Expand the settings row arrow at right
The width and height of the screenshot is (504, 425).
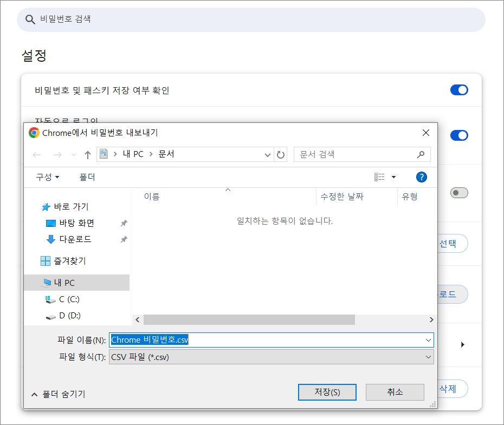point(462,344)
